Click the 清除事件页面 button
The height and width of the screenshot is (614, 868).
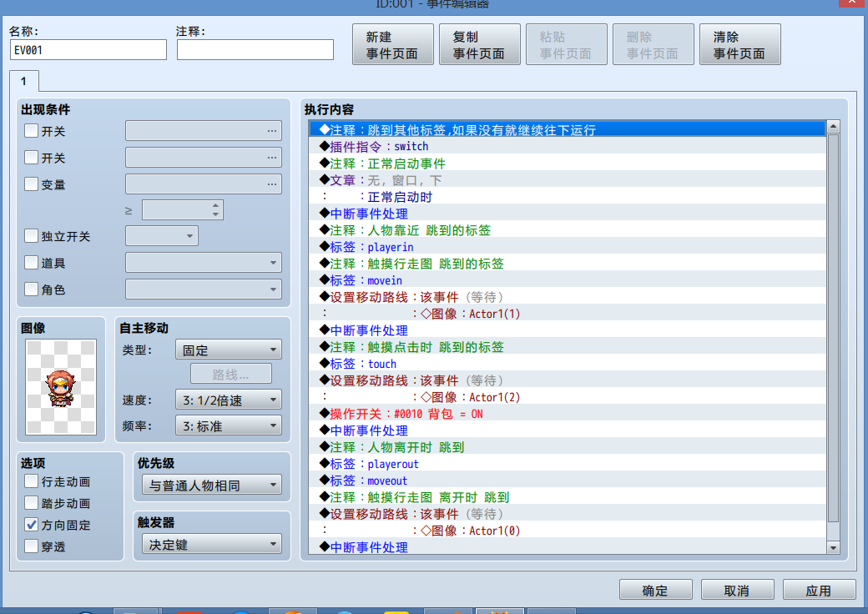(x=740, y=44)
